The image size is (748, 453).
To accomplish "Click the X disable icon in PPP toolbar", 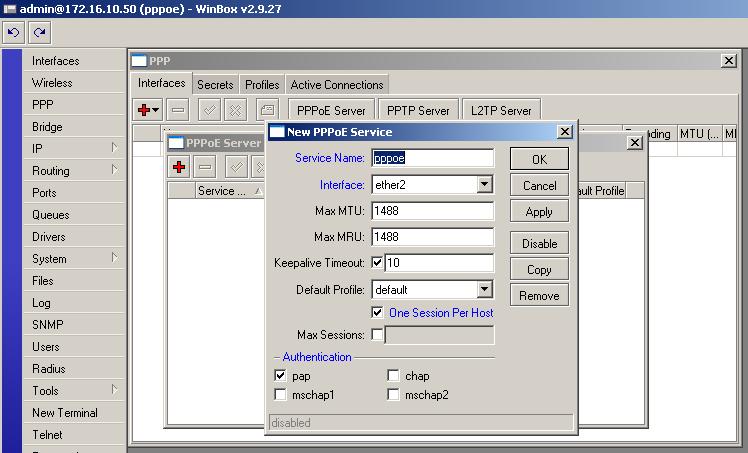I will click(x=235, y=110).
